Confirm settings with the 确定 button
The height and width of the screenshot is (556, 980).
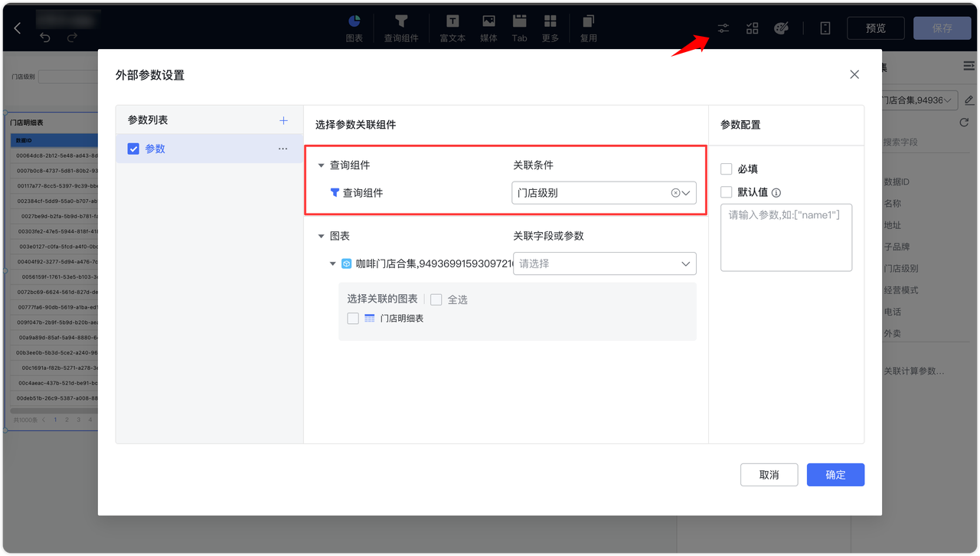pos(835,475)
